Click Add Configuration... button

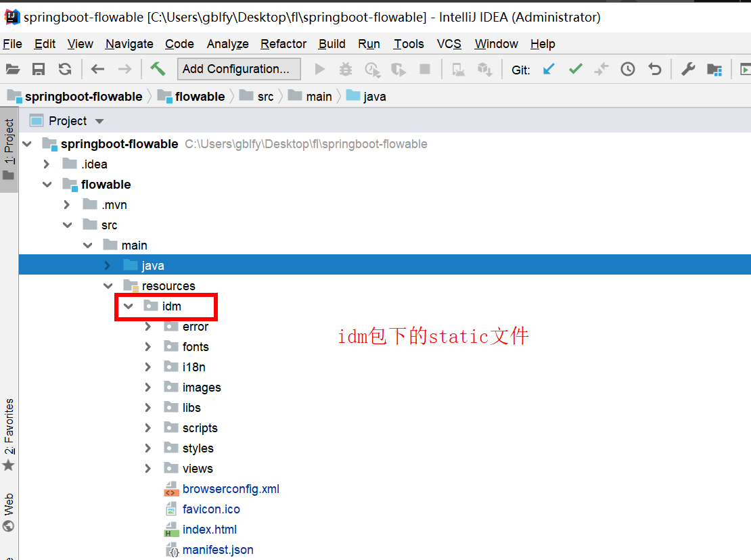tap(239, 70)
